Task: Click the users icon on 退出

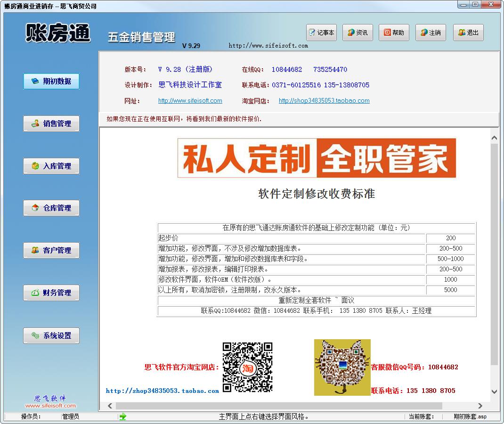Action: 462,33
